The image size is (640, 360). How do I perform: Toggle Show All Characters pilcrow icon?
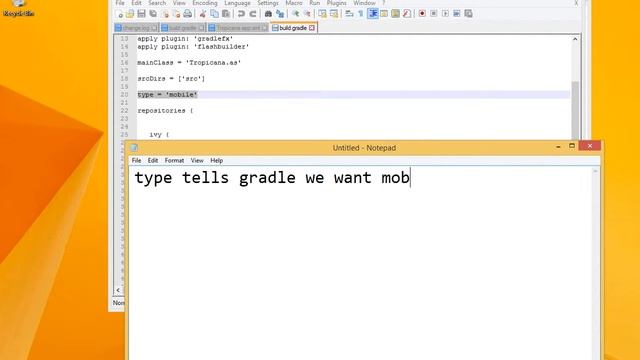click(361, 14)
